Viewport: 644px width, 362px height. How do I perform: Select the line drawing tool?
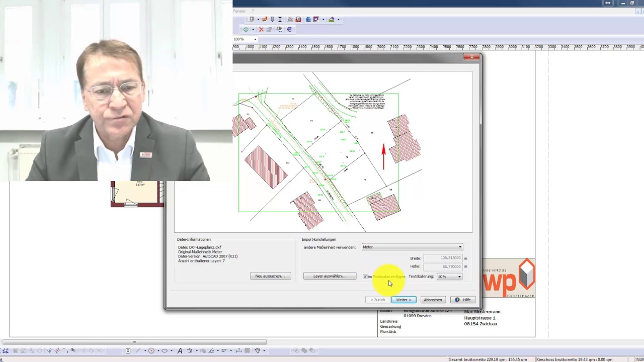click(x=138, y=350)
